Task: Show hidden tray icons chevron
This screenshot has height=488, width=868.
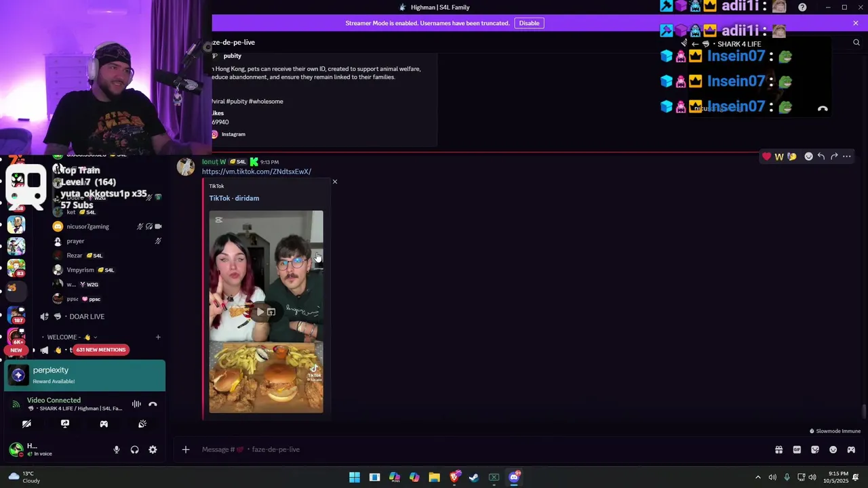Action: point(758,477)
